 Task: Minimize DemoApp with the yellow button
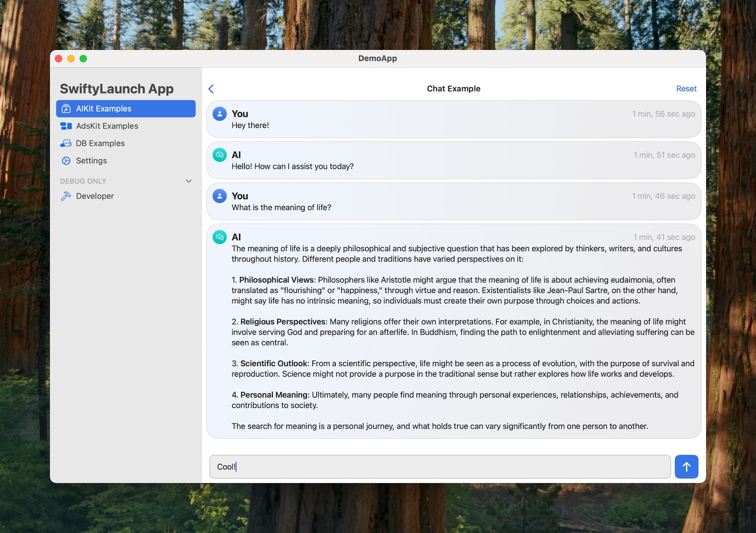click(71, 59)
